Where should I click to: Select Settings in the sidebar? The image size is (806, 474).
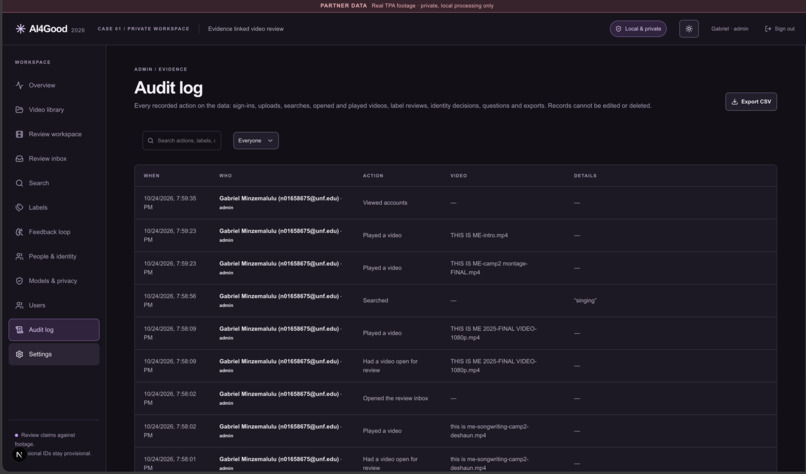pos(54,354)
